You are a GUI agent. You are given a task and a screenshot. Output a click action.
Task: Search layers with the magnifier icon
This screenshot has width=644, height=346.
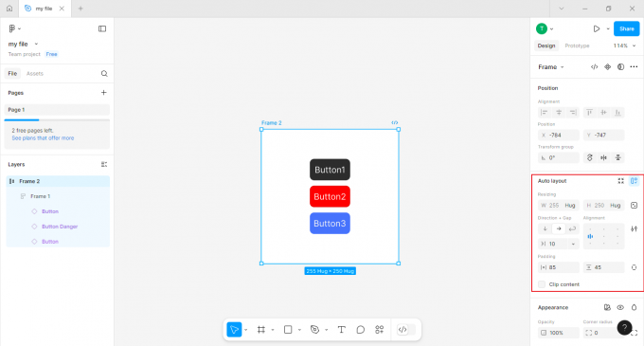(104, 74)
